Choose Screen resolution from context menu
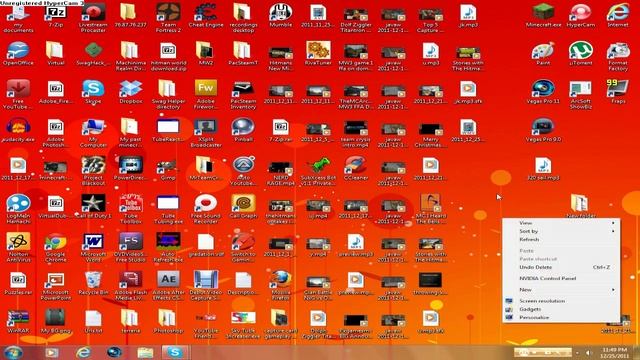Image resolution: width=640 pixels, height=360 pixels. (x=561, y=301)
